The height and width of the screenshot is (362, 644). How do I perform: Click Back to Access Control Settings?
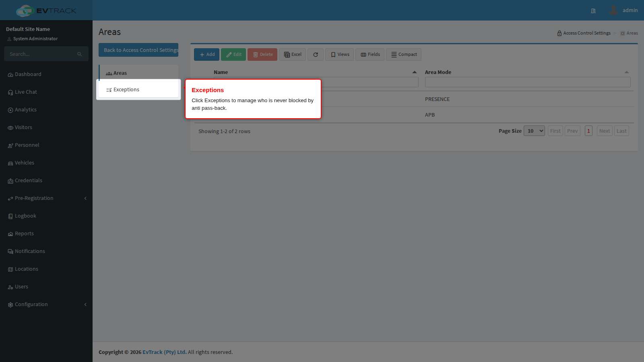pos(138,50)
